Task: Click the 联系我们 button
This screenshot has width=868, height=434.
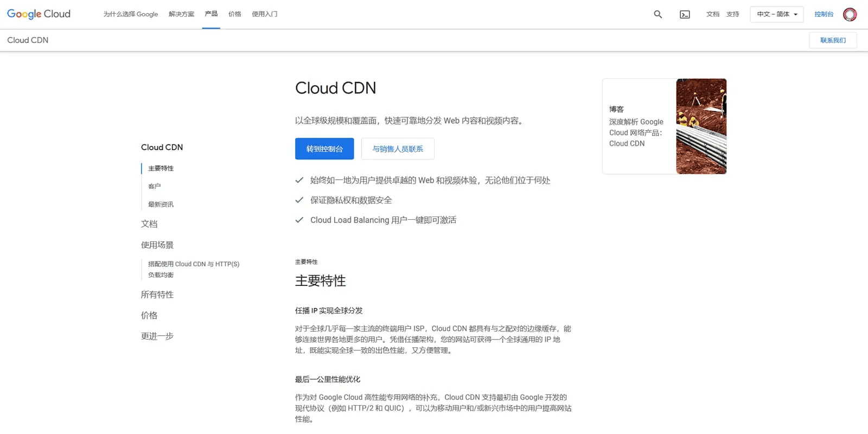Action: tap(833, 40)
